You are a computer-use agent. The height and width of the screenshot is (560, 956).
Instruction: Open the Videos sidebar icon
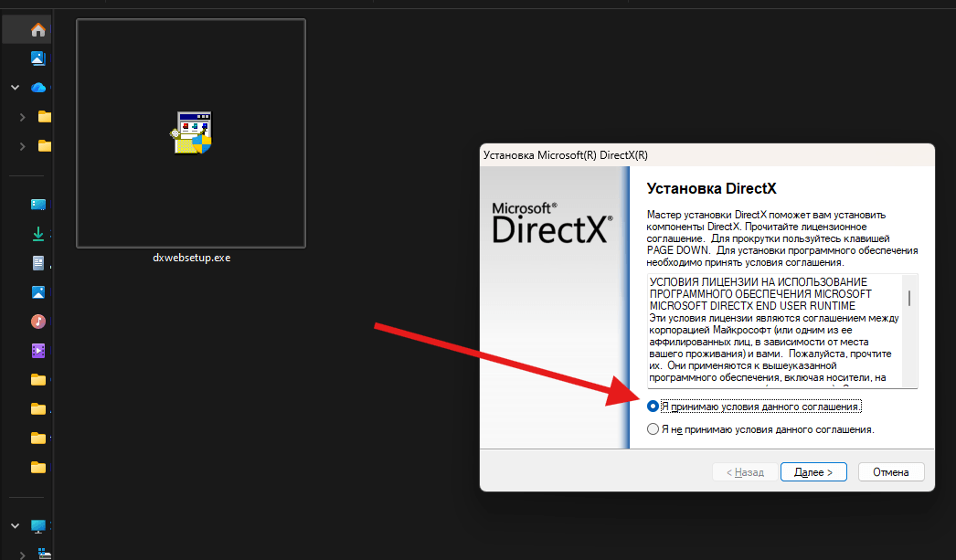[38, 351]
